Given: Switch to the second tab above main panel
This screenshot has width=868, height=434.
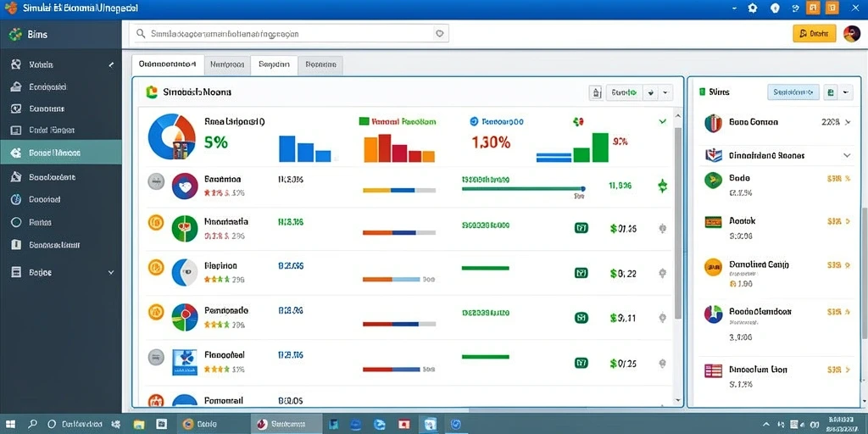Looking at the screenshot, I should pos(227,64).
